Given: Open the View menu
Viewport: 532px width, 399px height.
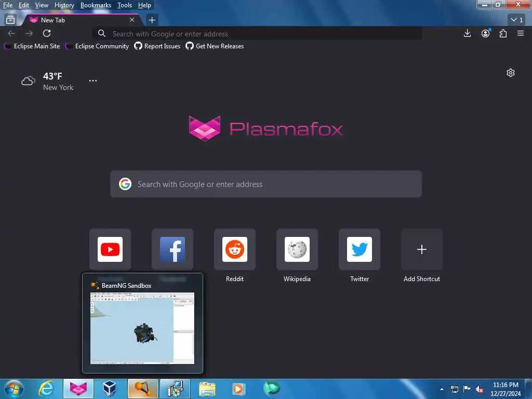Looking at the screenshot, I should 42,5.
